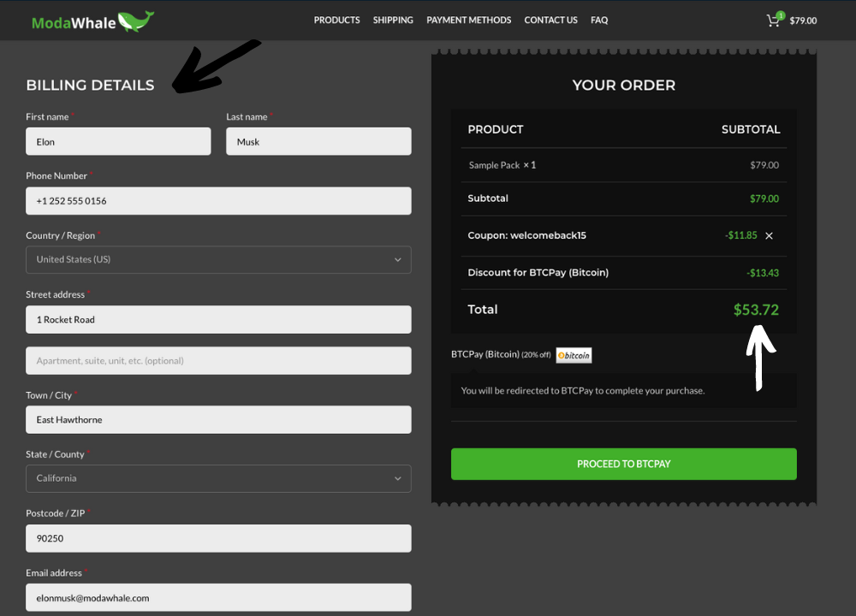The height and width of the screenshot is (616, 856).
Task: Click into the Last name field
Action: coord(318,142)
